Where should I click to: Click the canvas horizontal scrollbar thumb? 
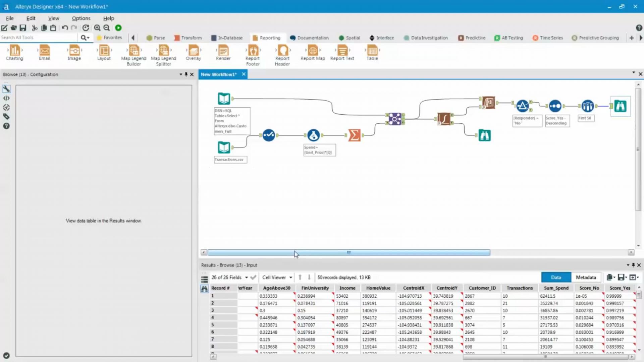coord(349,252)
